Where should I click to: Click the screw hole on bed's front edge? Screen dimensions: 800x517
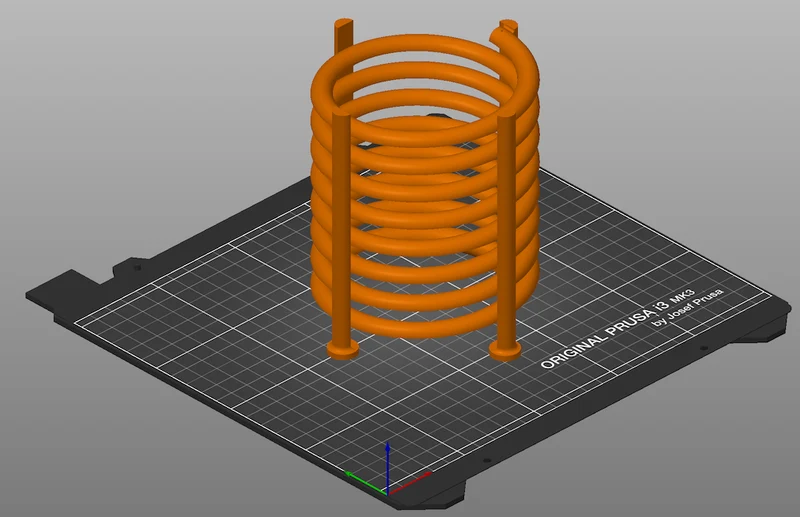[x=487, y=461]
